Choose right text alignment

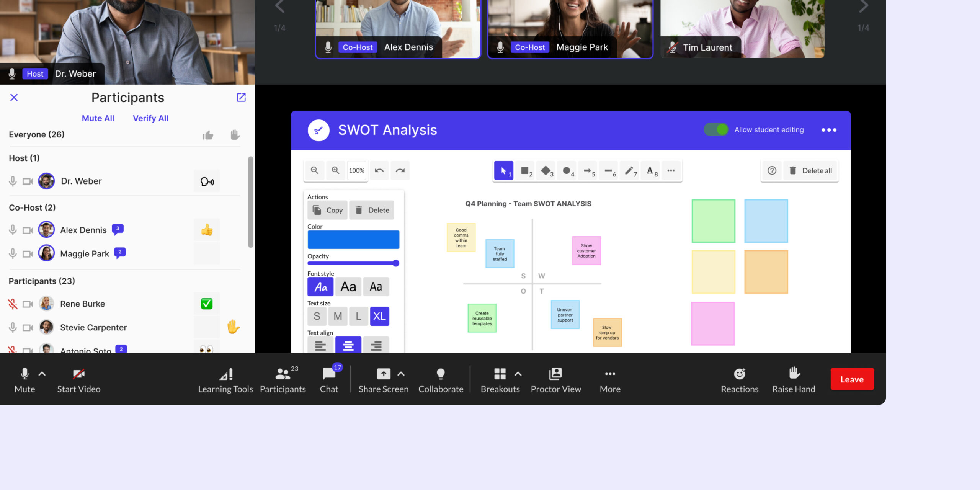pyautogui.click(x=376, y=345)
